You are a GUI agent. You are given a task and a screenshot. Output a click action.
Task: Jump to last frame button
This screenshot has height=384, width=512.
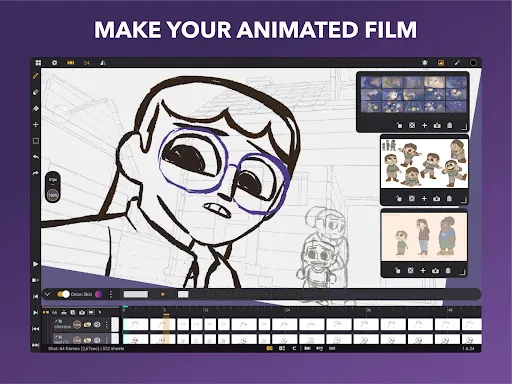click(36, 345)
